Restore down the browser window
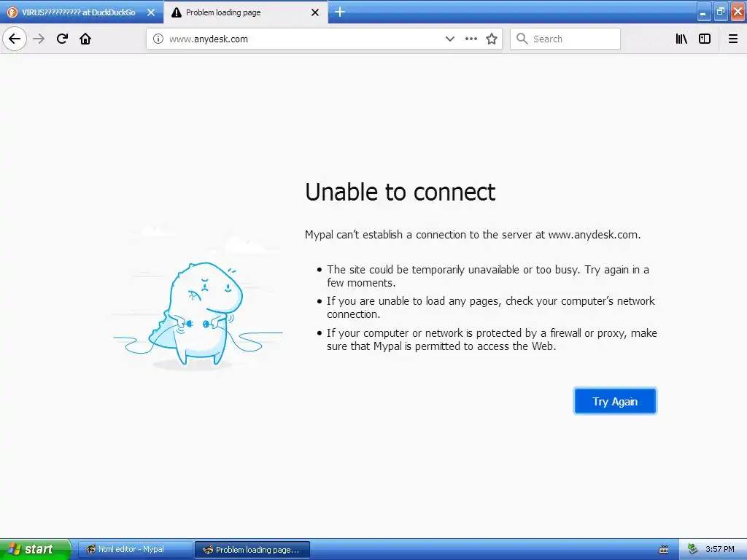The image size is (747, 560). pyautogui.click(x=720, y=12)
